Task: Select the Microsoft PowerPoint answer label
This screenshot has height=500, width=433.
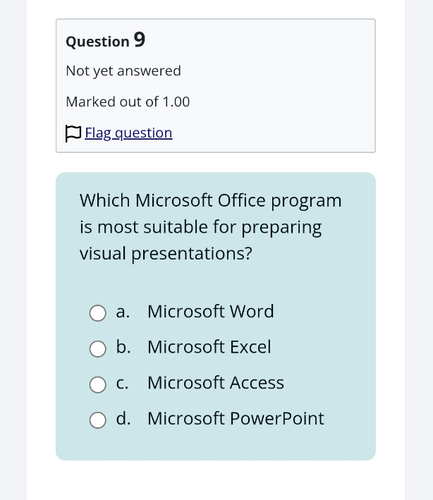Action: click(236, 418)
